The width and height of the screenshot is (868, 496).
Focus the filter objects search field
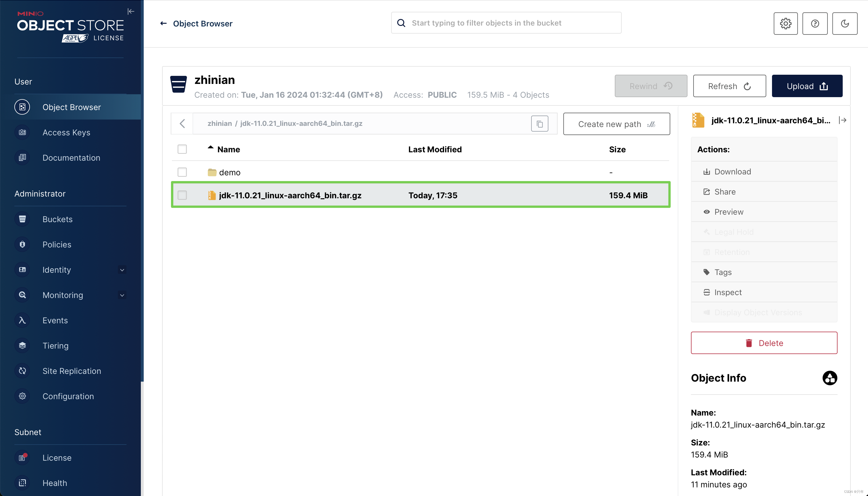click(x=506, y=23)
